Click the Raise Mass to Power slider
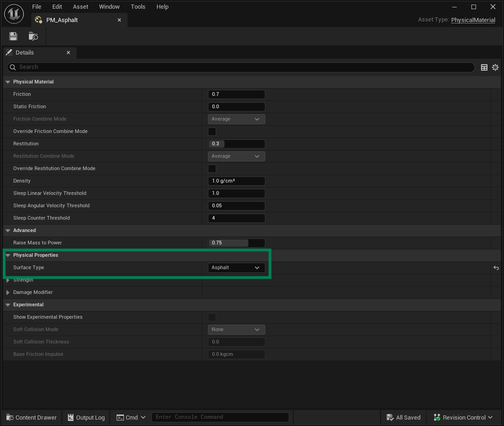504x426 pixels. (236, 243)
